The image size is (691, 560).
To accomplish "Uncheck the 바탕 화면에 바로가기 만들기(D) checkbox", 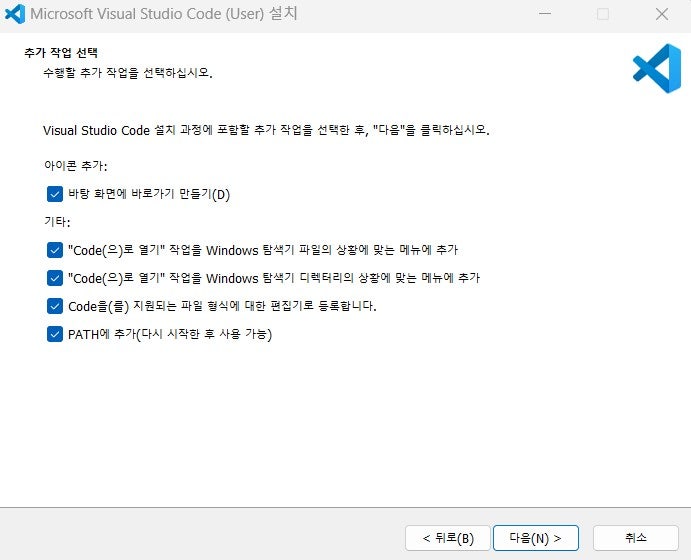I will tap(55, 194).
